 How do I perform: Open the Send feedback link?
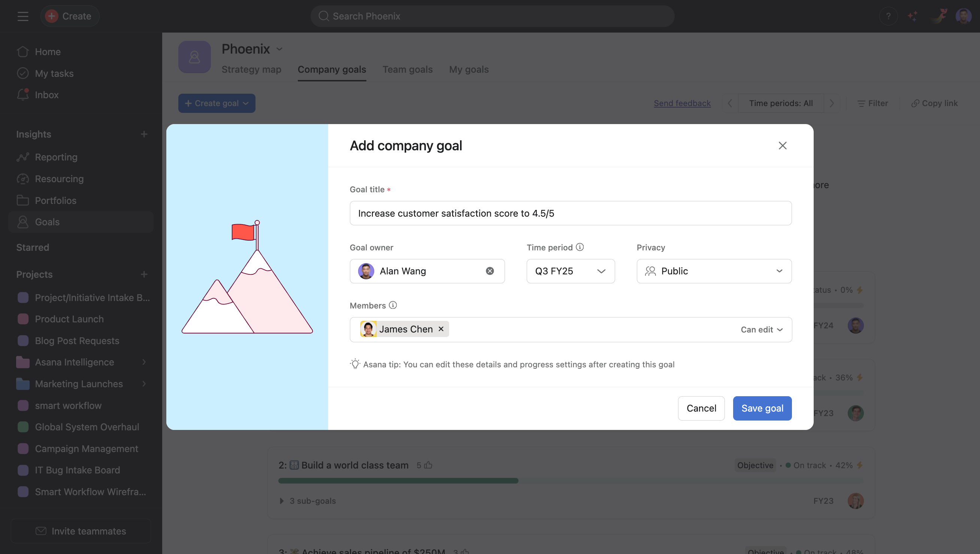[682, 103]
